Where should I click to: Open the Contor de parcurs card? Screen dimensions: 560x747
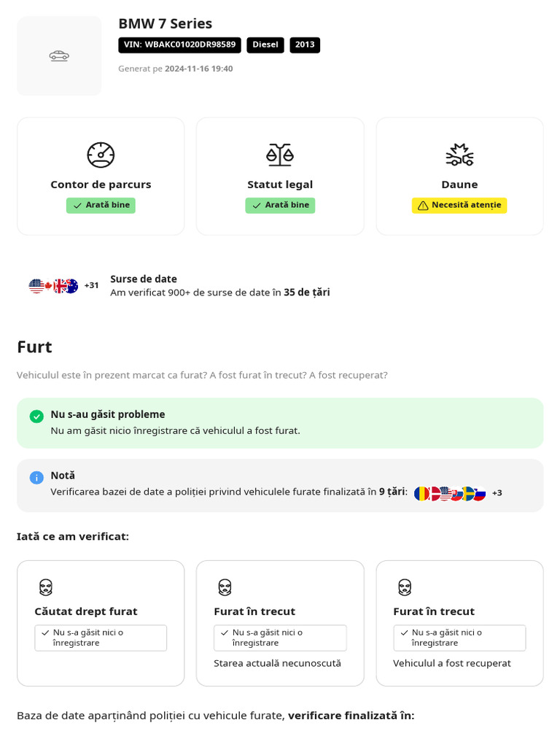[x=101, y=177]
